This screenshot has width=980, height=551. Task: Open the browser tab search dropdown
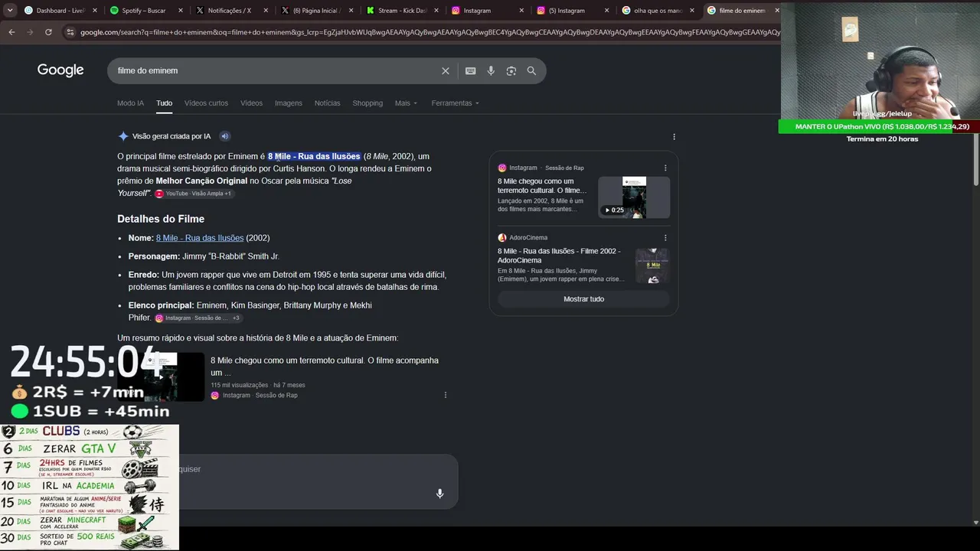[10, 11]
